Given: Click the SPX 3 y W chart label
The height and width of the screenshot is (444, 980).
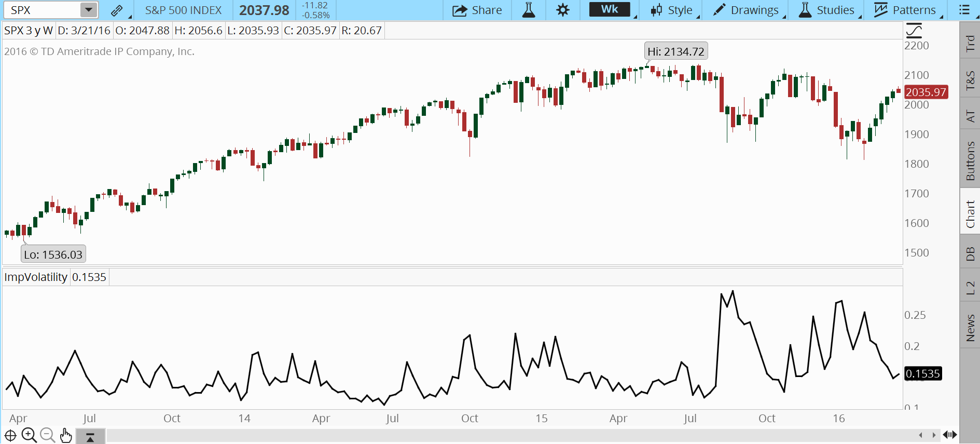Looking at the screenshot, I should tap(29, 30).
